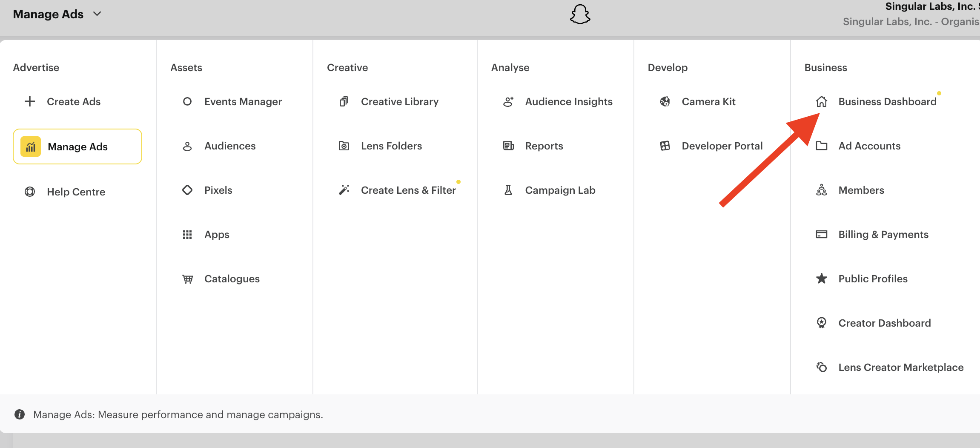The width and height of the screenshot is (980, 448).
Task: Open Ad Accounts in the Business column
Action: coord(869,146)
